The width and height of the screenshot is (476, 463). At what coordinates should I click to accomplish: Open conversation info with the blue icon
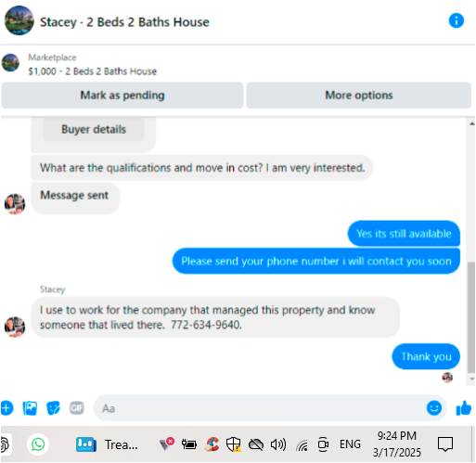pos(456,20)
